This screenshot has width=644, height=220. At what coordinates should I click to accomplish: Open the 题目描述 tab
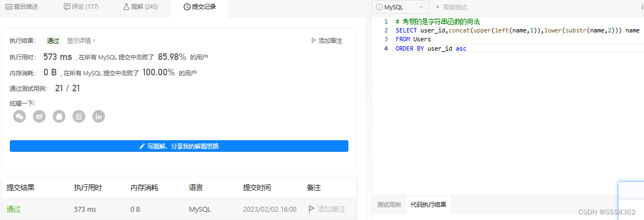tap(22, 7)
